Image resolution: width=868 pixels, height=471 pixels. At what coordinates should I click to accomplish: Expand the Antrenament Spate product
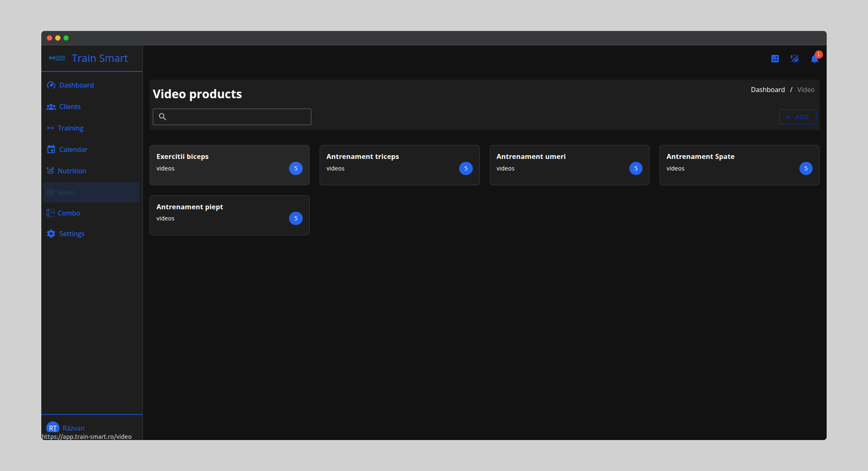(x=739, y=165)
